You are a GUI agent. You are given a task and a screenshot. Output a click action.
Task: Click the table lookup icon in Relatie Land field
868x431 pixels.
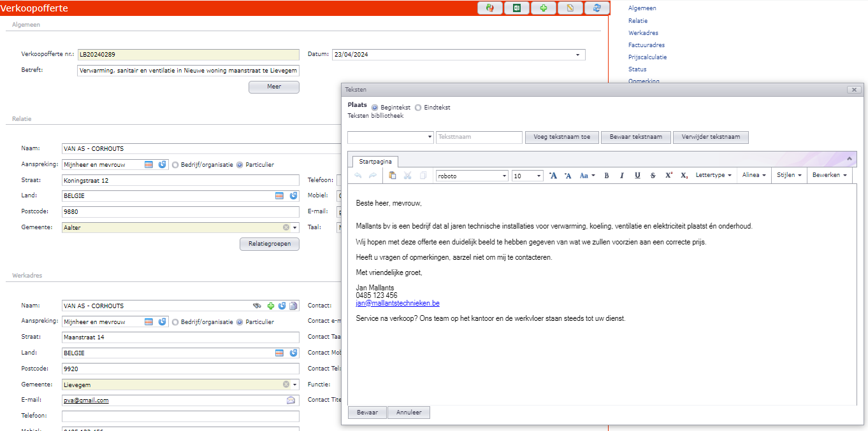pyautogui.click(x=279, y=196)
